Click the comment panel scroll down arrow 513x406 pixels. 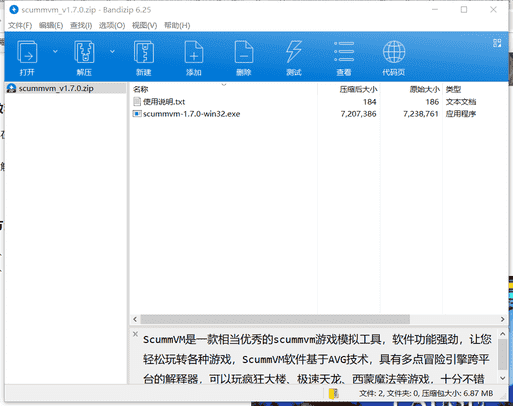[503, 378]
